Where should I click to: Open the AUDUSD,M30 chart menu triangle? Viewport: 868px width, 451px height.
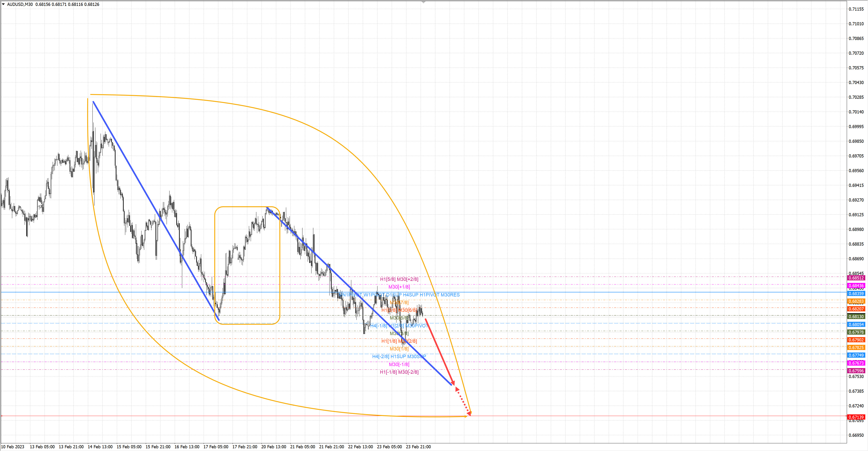point(3,4)
